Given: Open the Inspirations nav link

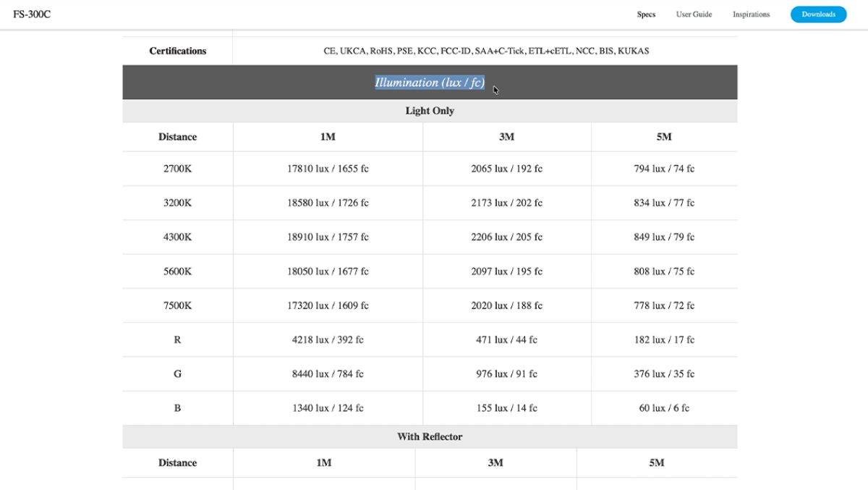Looking at the screenshot, I should [x=751, y=14].
